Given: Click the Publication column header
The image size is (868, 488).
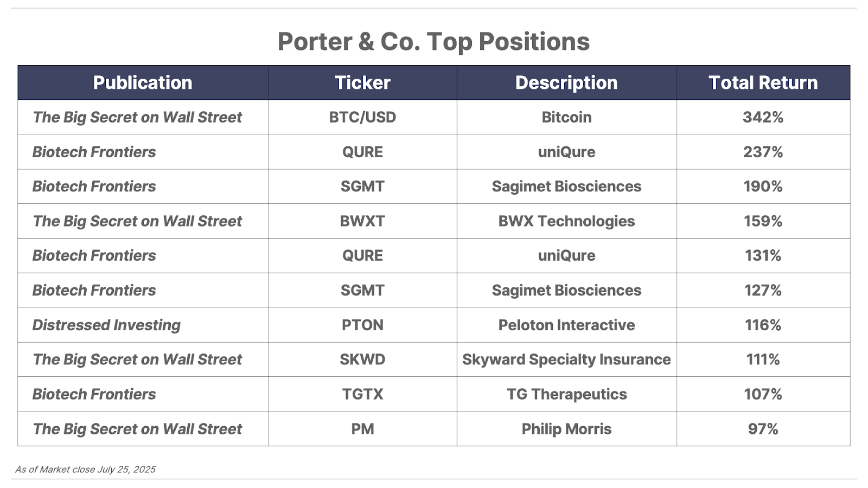Looking at the screenshot, I should tap(143, 82).
